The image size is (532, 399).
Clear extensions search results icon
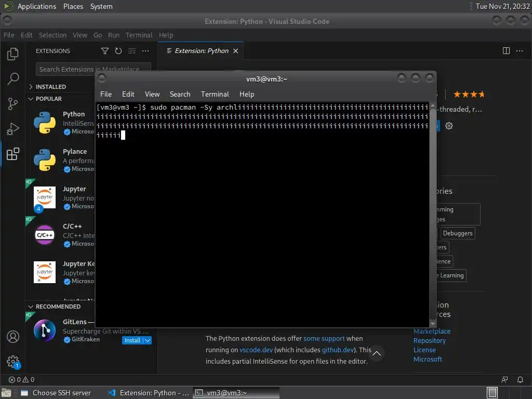coord(131,51)
